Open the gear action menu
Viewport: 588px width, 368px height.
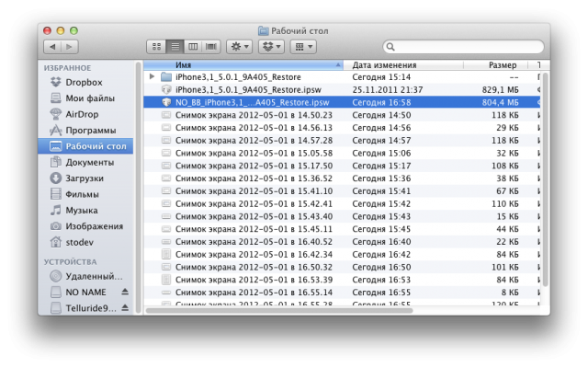pyautogui.click(x=240, y=46)
